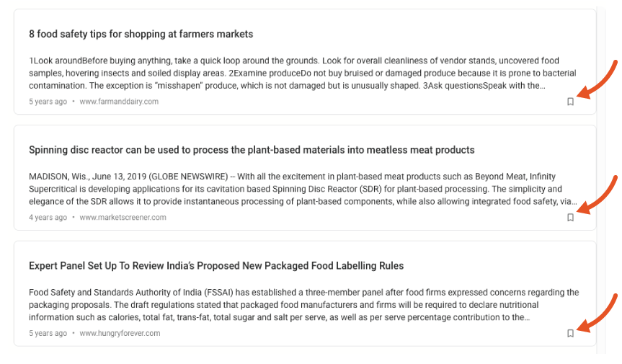This screenshot has width=622, height=364.
Task: Bookmark the farmers markets food safety article
Action: [570, 102]
